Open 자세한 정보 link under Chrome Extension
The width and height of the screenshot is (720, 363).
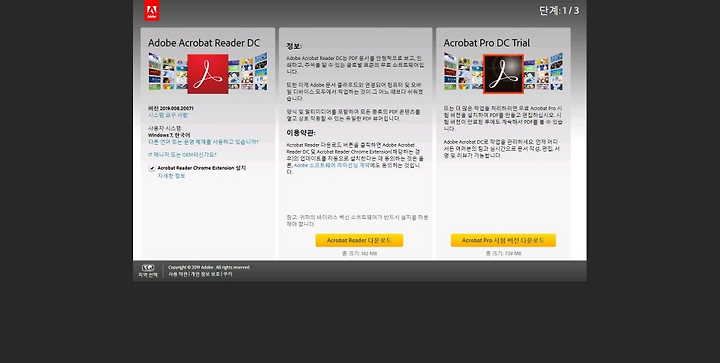coord(172,176)
